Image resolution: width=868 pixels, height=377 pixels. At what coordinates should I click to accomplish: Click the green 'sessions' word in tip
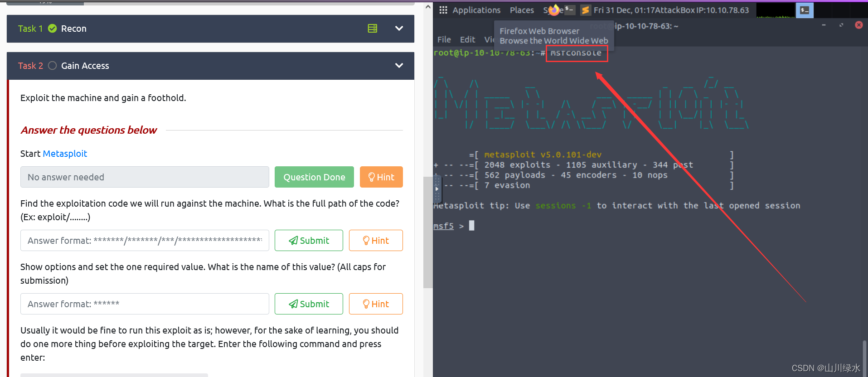pyautogui.click(x=555, y=206)
